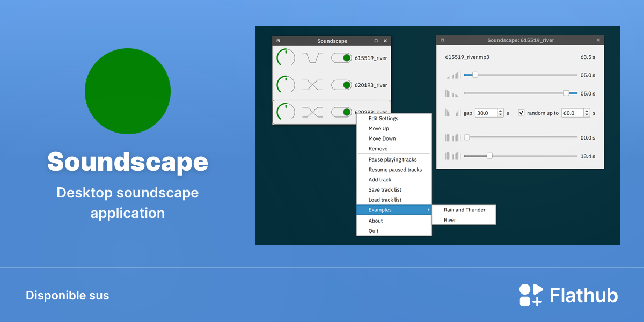Close the 615519_river settings window
644x322 pixels.
tap(598, 40)
